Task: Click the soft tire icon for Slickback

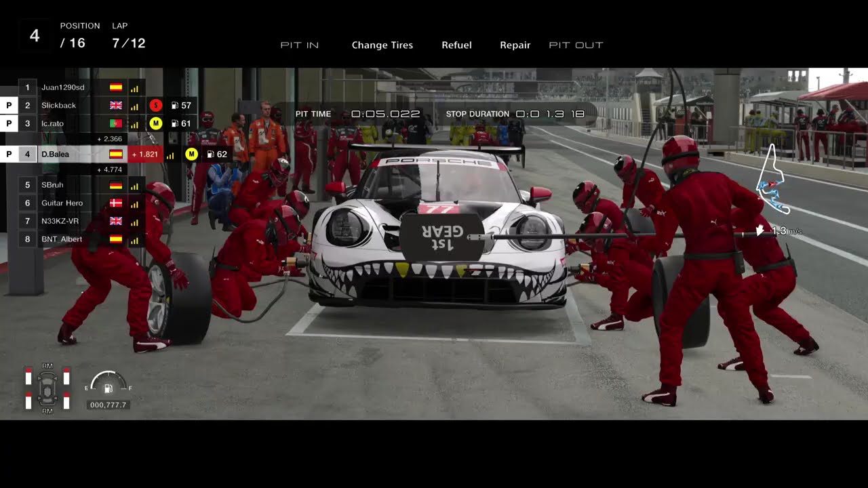Action: (155, 105)
